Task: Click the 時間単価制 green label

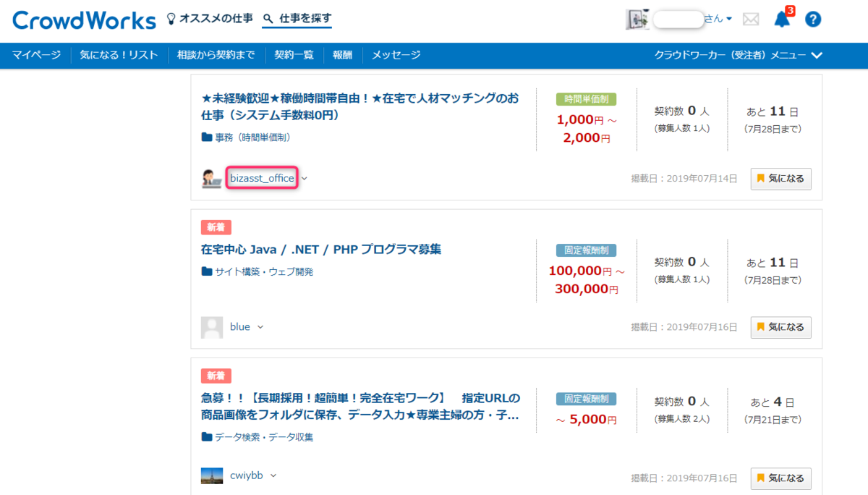Action: click(x=586, y=100)
